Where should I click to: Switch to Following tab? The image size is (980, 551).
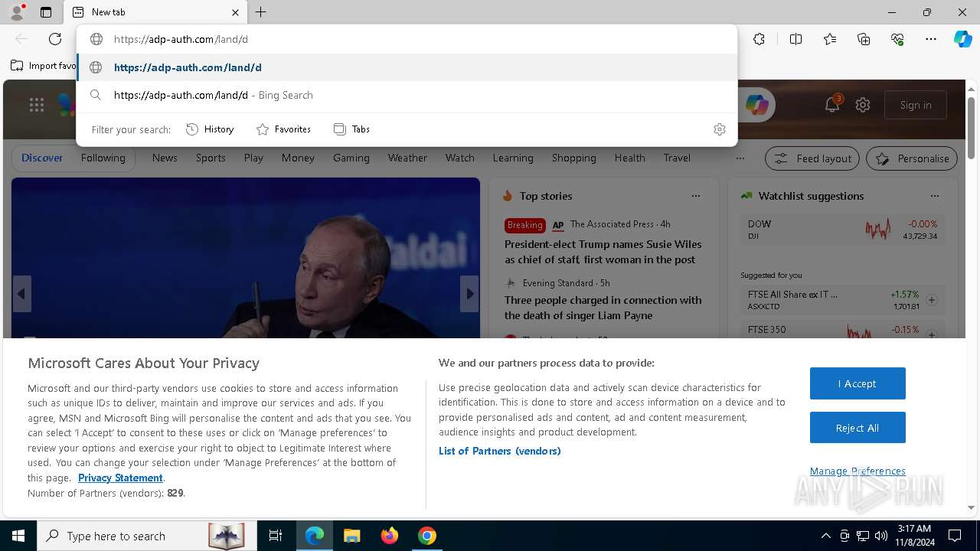pos(103,158)
